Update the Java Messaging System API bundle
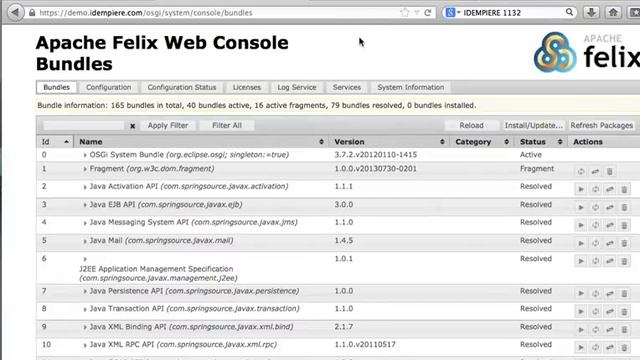 (610, 225)
